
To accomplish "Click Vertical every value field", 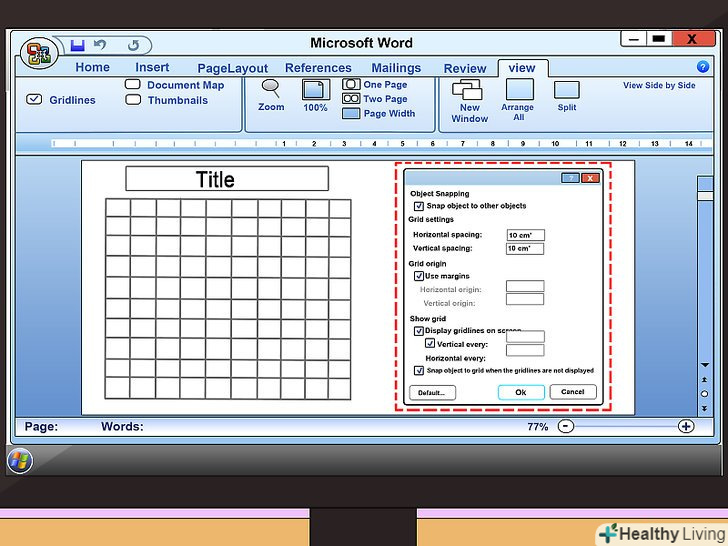I will (x=525, y=337).
